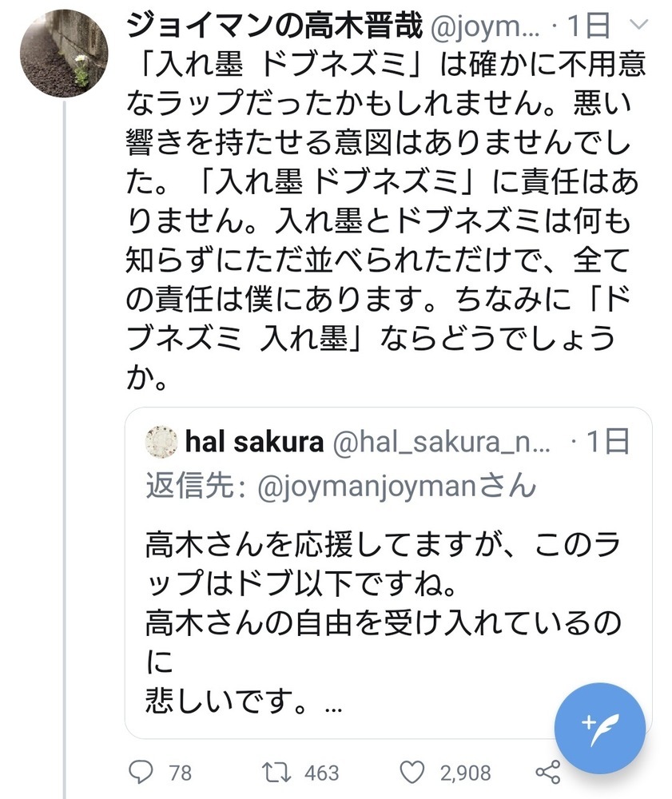Viewport: 672px width, 799px height.
Task: Select the @hal_sakura_n... handle
Action: pos(440,442)
